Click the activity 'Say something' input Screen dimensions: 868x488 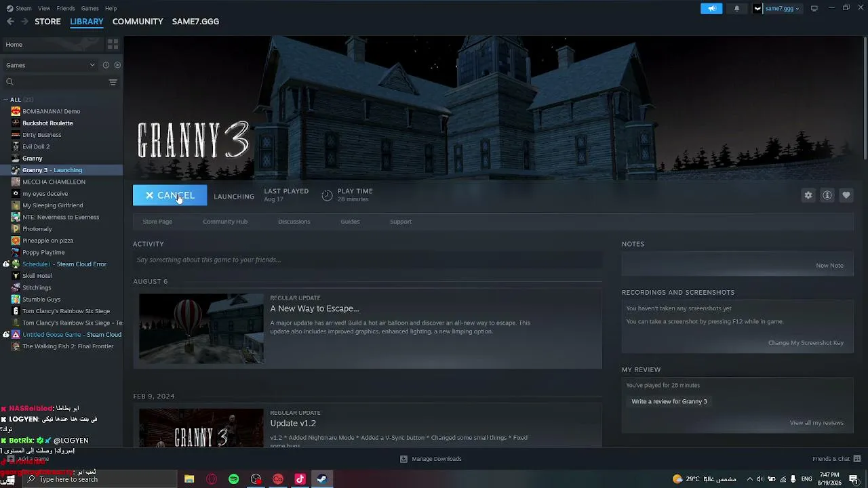click(368, 260)
